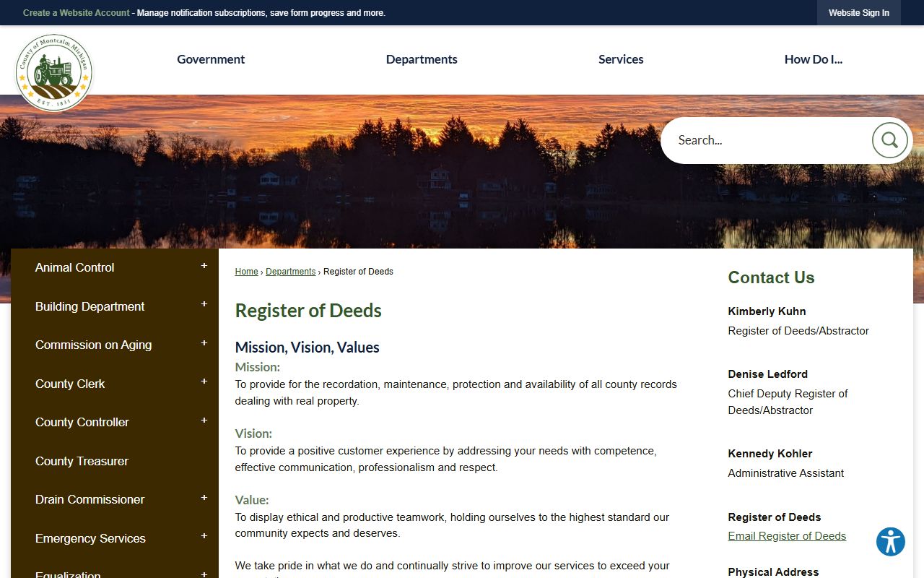Open the Departments menu
This screenshot has width=924, height=578.
(422, 59)
